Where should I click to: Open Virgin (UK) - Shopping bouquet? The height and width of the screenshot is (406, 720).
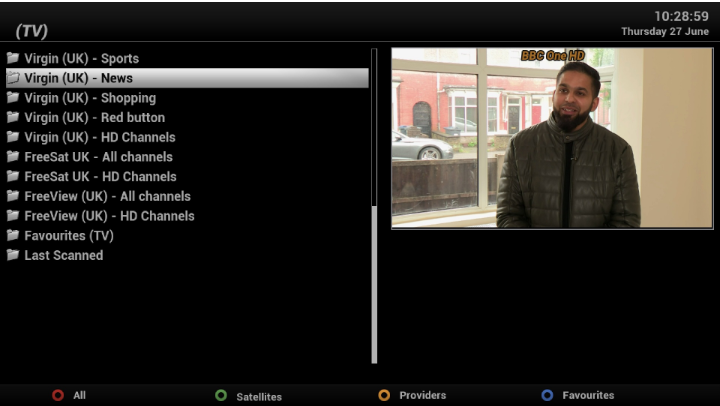coord(187,98)
